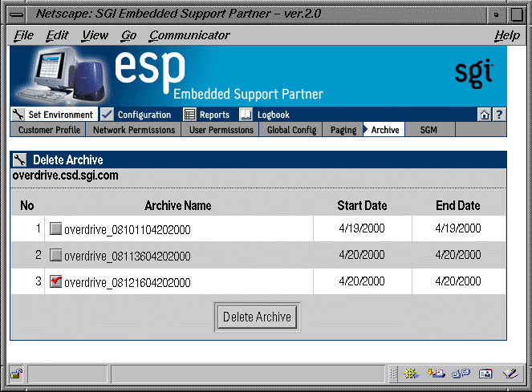Uncheck archive overdrive_08121604202000
Image resolution: width=532 pixels, height=392 pixels.
click(55, 281)
